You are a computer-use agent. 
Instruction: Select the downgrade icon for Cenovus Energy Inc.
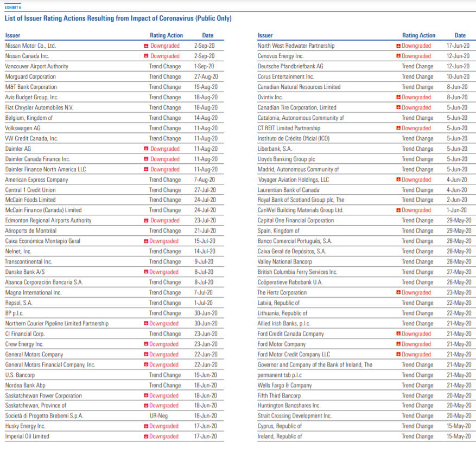point(398,56)
